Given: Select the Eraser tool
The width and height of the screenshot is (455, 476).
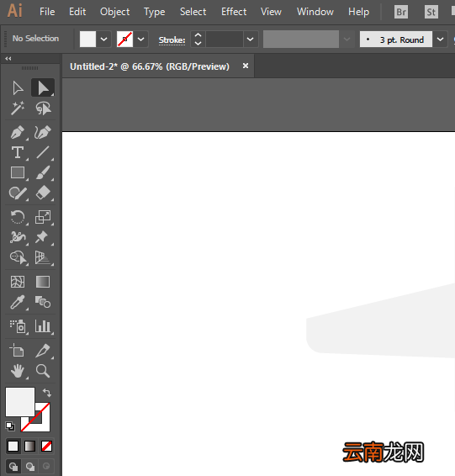Looking at the screenshot, I should (x=43, y=193).
